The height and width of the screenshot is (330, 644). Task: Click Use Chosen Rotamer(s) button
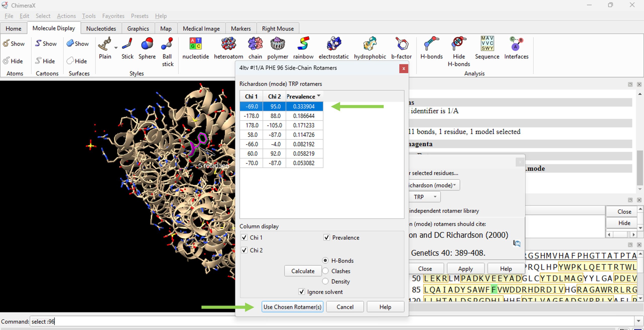tap(292, 307)
